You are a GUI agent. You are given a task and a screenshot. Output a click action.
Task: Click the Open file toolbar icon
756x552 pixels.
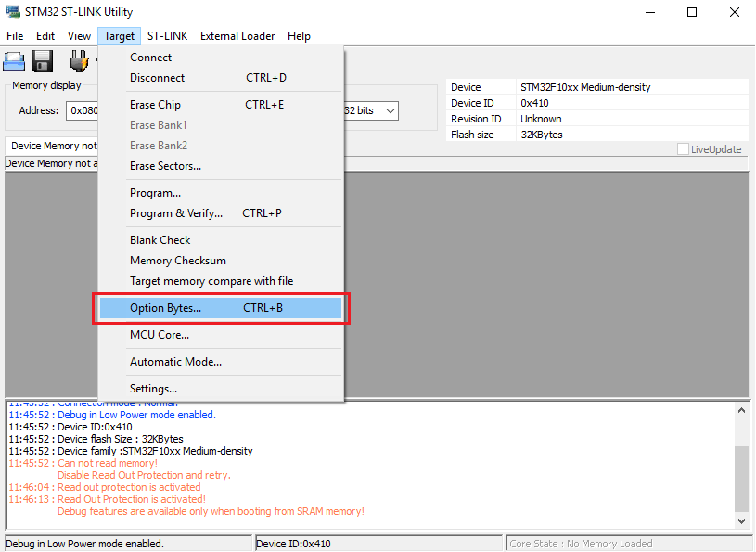(x=14, y=62)
